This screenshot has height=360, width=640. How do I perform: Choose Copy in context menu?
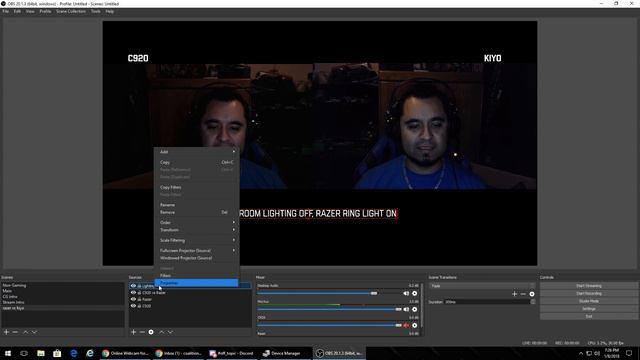(x=196, y=162)
